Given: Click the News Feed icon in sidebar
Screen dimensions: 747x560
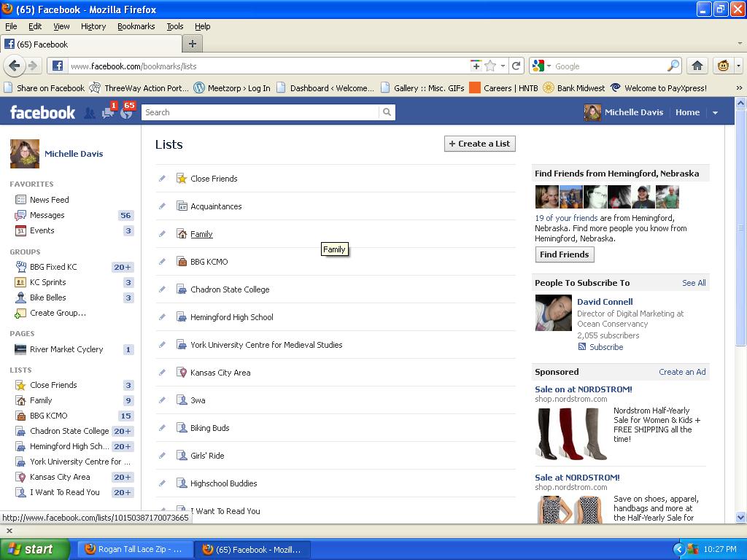Looking at the screenshot, I should tap(20, 200).
